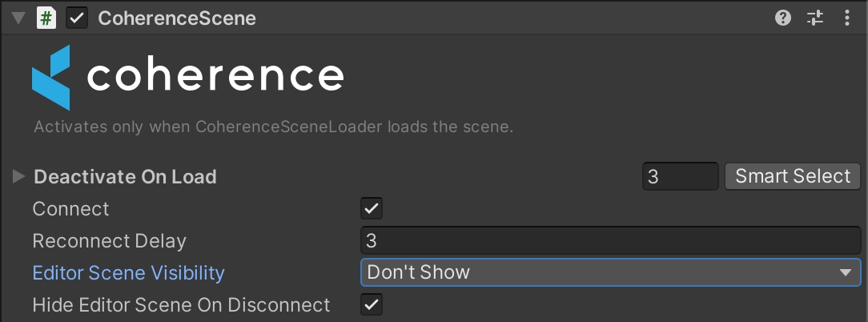The height and width of the screenshot is (322, 868).
Task: Open the three-dot component options menu
Action: tap(847, 18)
